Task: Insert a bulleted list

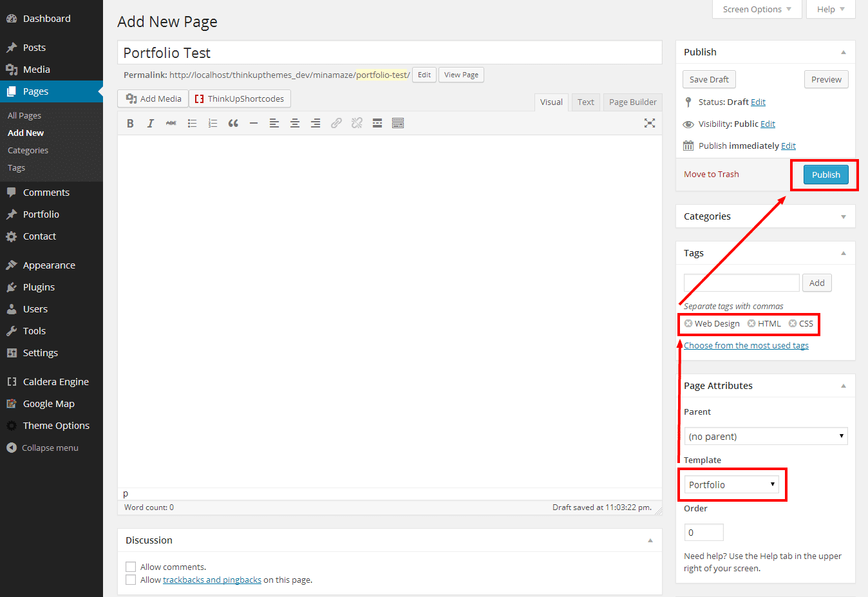Action: [192, 123]
